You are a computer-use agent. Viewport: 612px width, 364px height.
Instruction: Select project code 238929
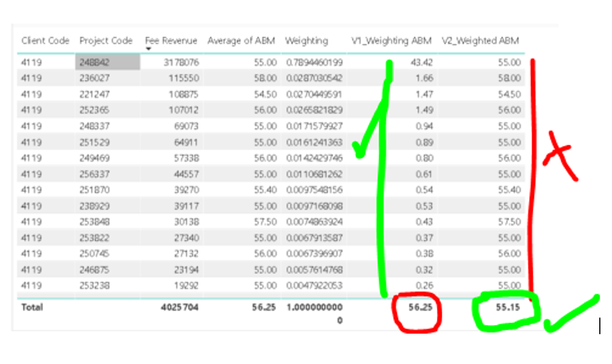94,206
